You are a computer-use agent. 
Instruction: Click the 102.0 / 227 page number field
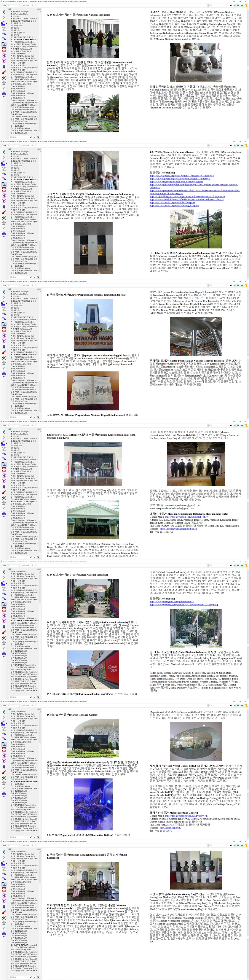(x=11, y=5)
